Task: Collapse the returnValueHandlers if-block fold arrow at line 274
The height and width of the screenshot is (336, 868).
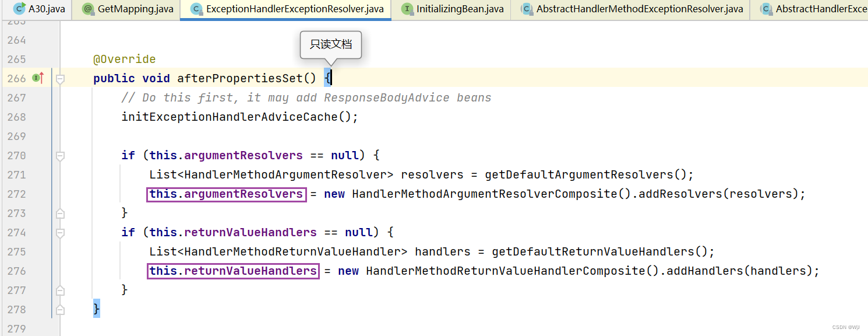Action: pos(59,232)
